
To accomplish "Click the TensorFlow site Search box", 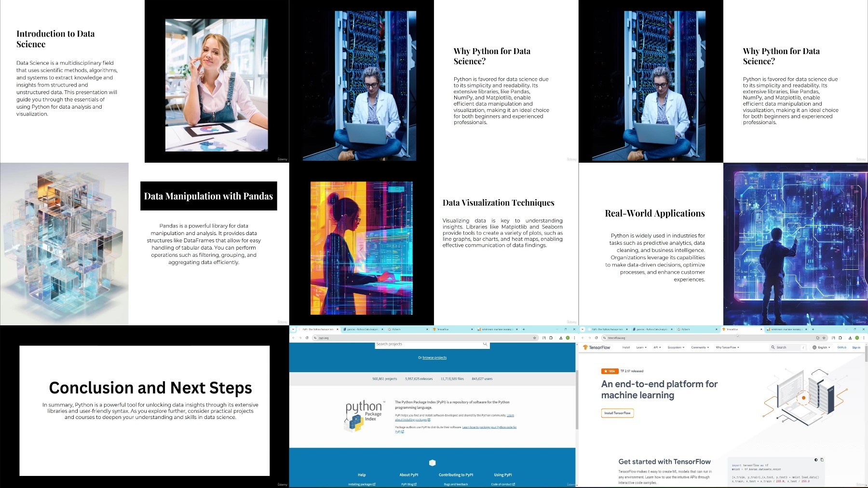I will coord(788,348).
